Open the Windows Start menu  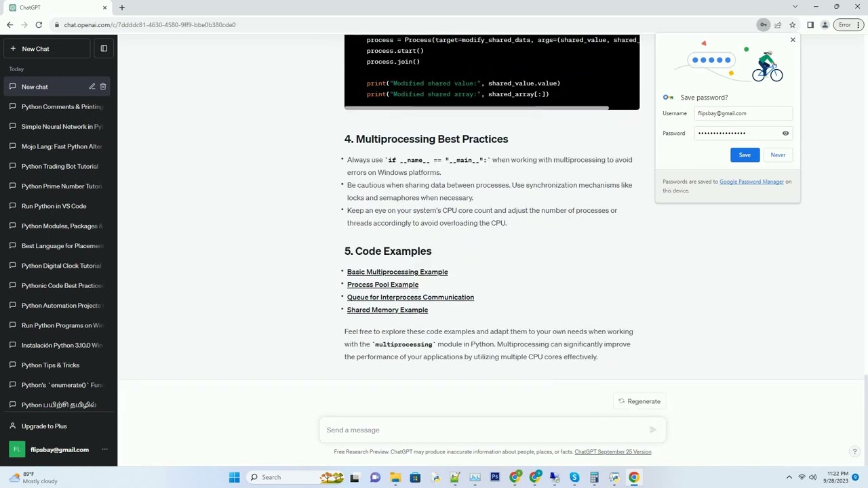click(x=234, y=477)
